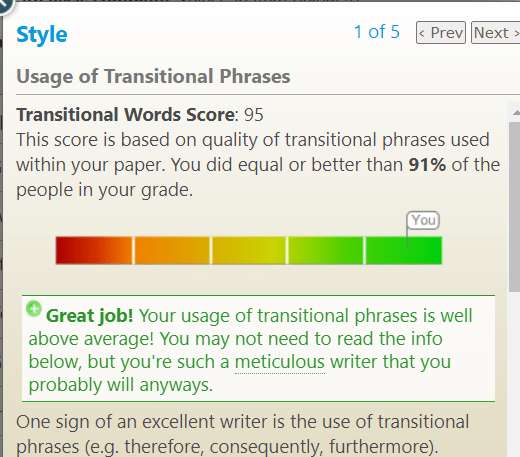Click the Prev button
Viewport: 520px width, 457px height.
click(x=441, y=33)
